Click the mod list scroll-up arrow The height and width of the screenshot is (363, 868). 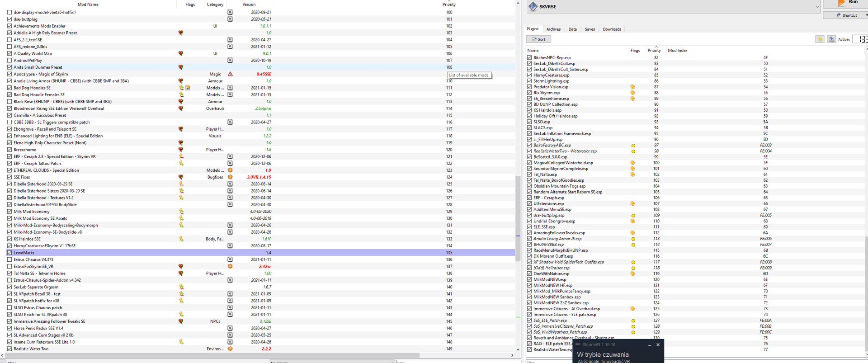click(518, 3)
